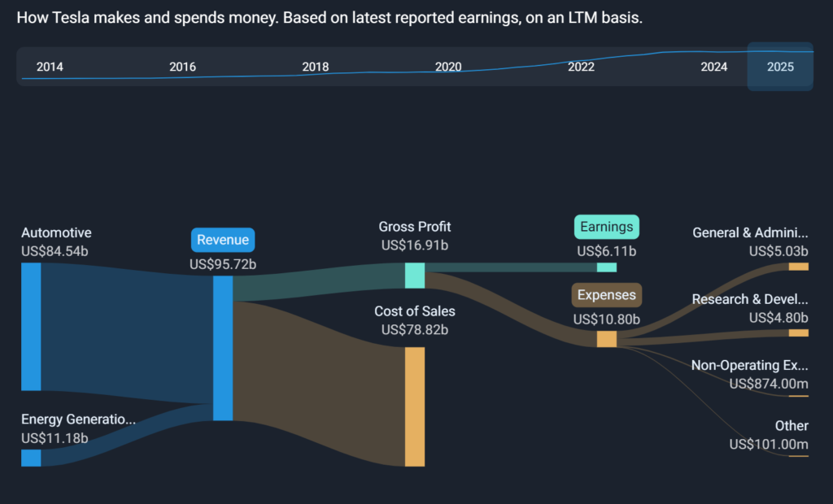This screenshot has height=504, width=833.
Task: Select the orange Cost of Sales node bar
Action: (x=414, y=406)
